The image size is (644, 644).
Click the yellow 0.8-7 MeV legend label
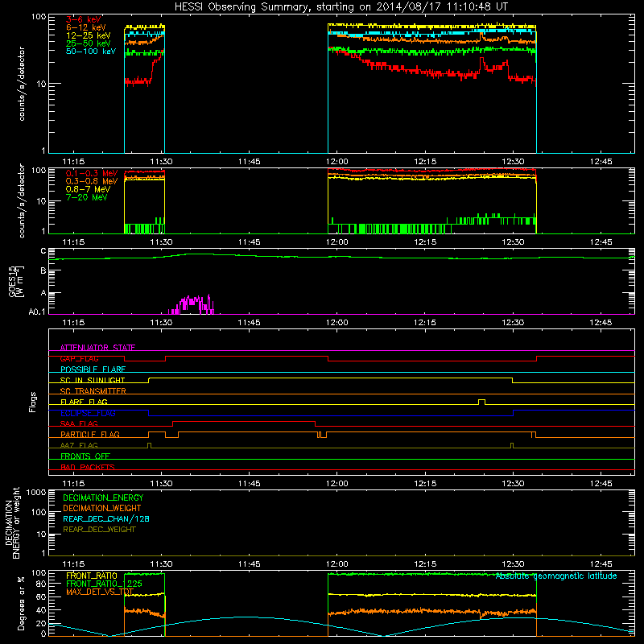[x=89, y=189]
